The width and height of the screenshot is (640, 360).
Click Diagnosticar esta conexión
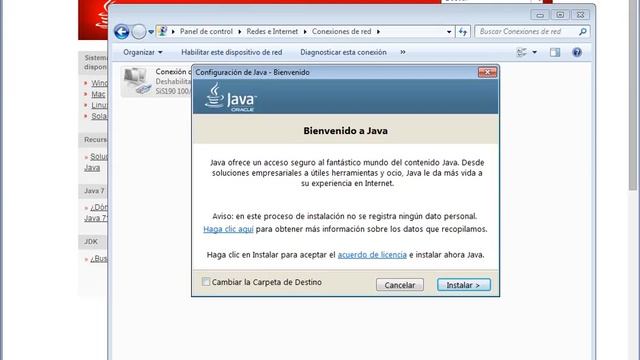tap(343, 52)
